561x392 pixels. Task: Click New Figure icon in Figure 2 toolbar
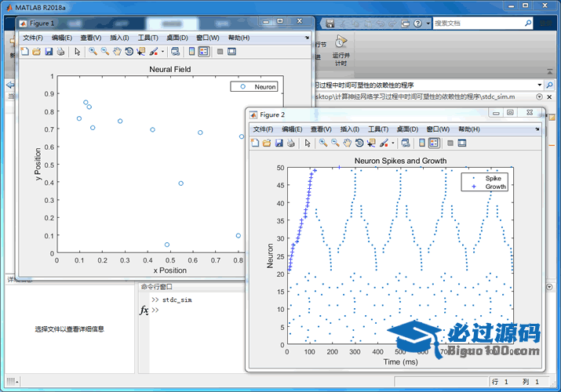pos(255,143)
